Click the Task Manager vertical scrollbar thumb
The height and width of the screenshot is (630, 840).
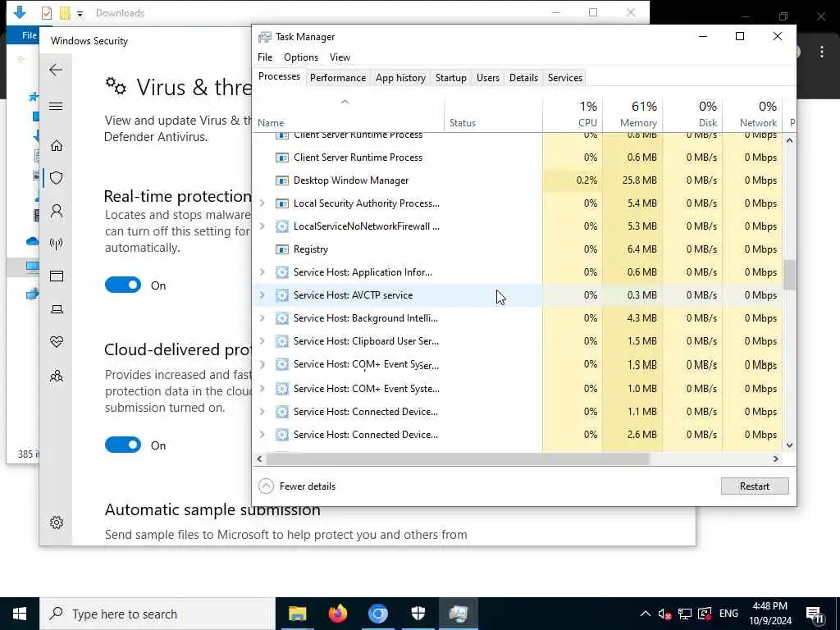coord(789,275)
